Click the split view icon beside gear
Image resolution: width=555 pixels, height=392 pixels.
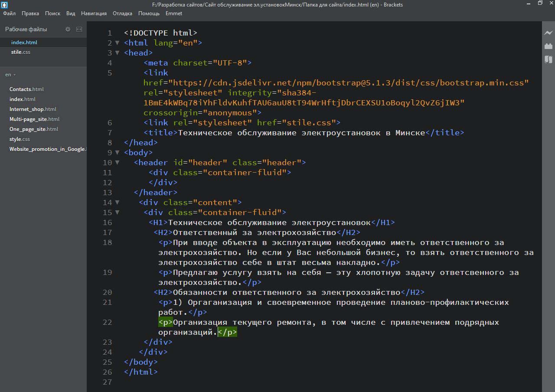(x=79, y=29)
